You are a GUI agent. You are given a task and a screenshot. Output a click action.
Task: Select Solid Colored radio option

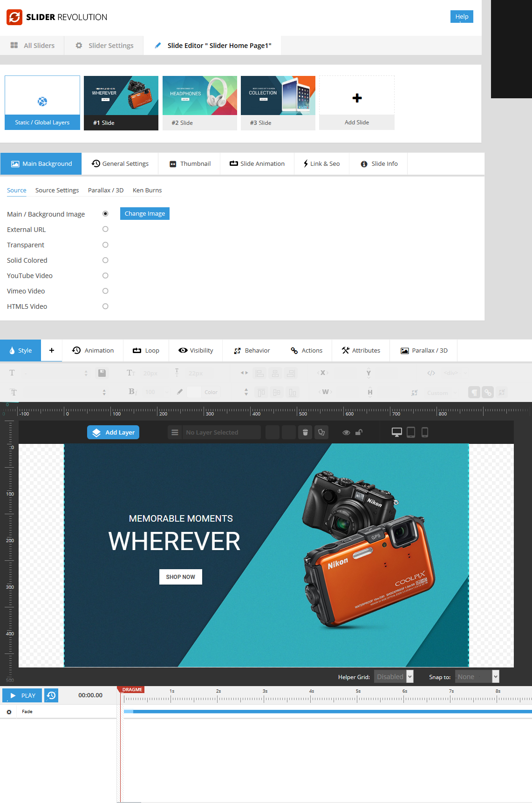tap(105, 260)
